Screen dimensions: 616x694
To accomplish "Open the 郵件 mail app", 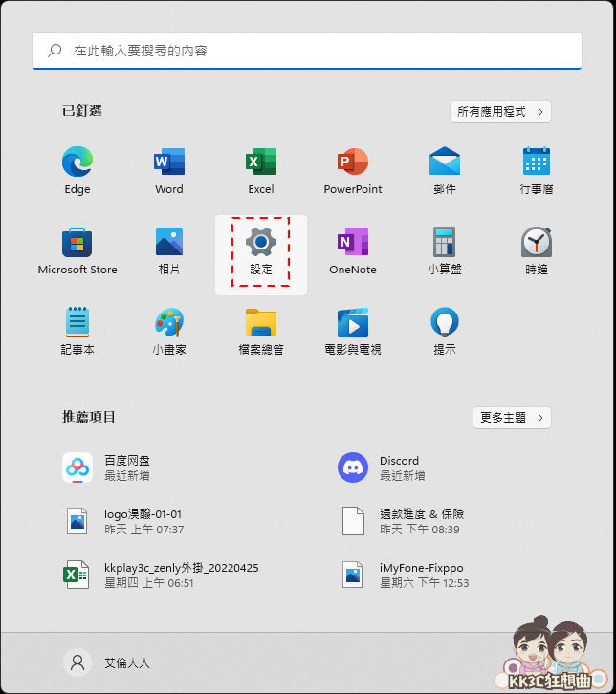I will click(x=445, y=163).
